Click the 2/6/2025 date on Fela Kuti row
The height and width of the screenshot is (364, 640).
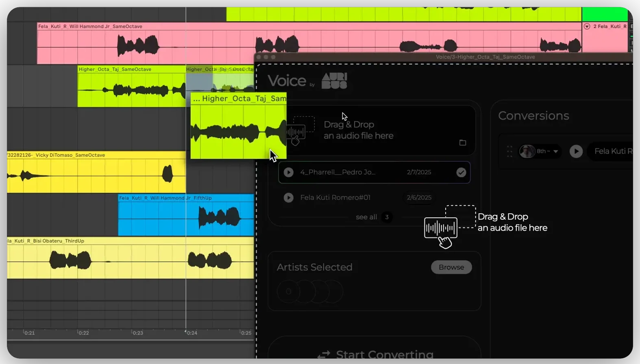tap(419, 197)
